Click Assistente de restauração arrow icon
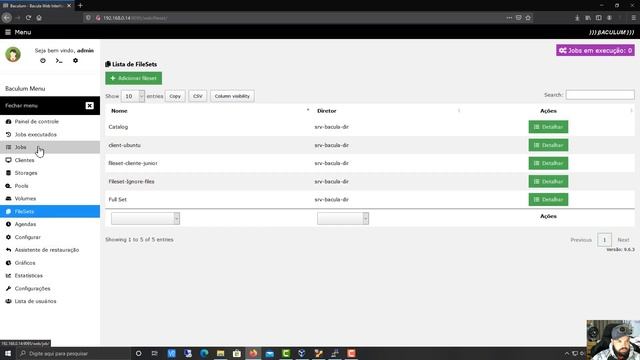The height and width of the screenshot is (360, 640). (x=8, y=250)
